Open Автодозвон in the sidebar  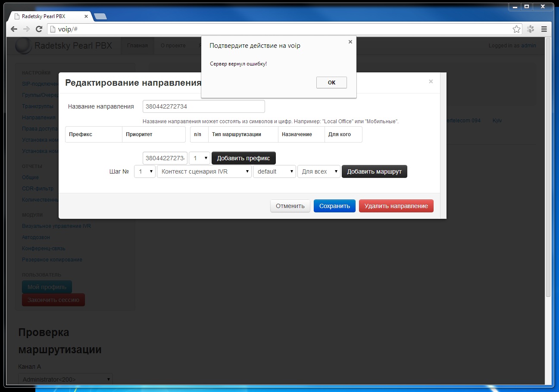36,237
